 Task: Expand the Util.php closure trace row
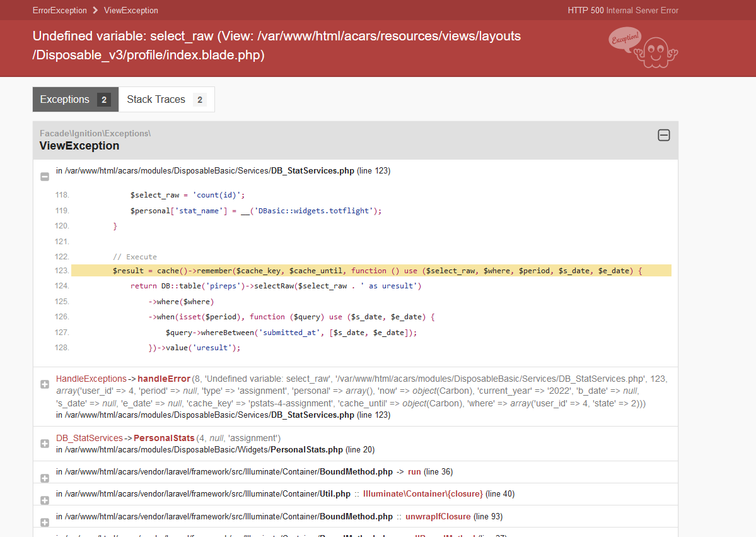click(45, 500)
